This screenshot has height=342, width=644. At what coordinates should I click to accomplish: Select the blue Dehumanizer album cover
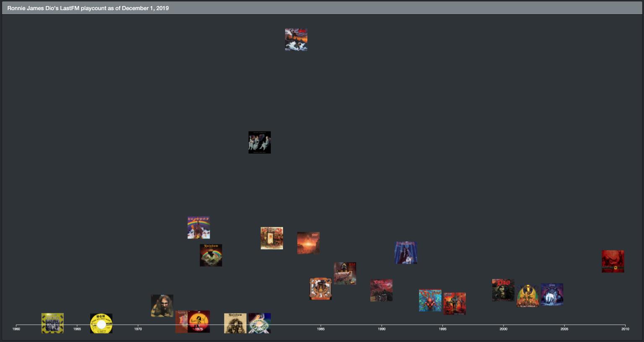[406, 253]
